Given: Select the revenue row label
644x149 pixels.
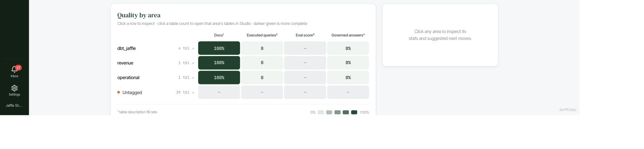Looking at the screenshot, I should click(x=125, y=63).
